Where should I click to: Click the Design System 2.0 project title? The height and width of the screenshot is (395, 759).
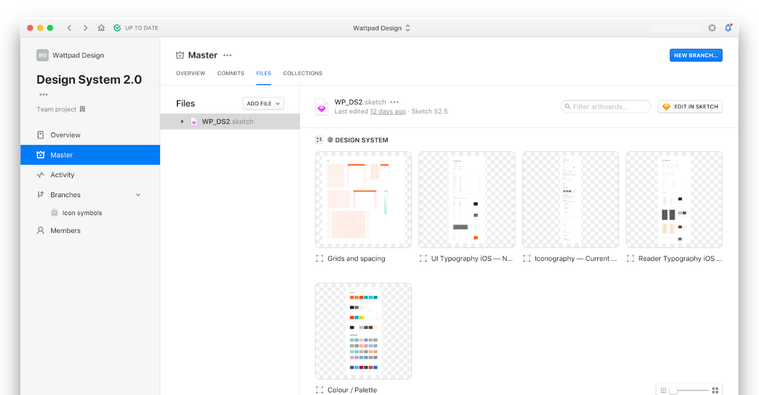(x=89, y=79)
